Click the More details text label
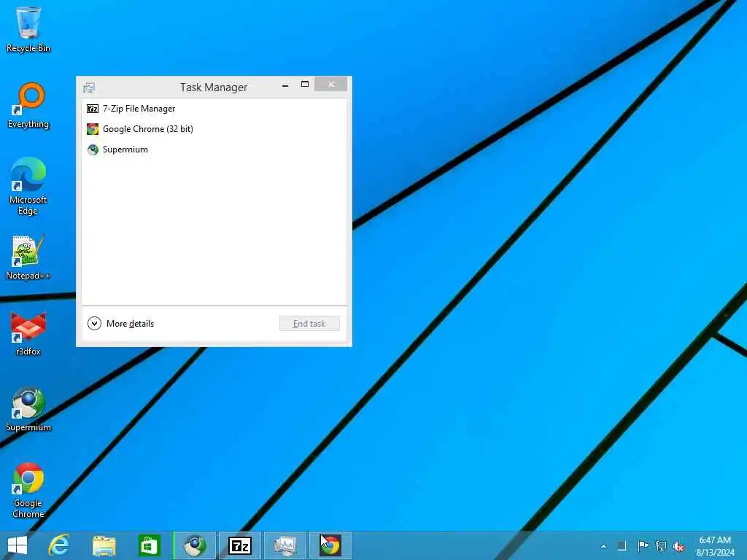Image resolution: width=747 pixels, height=560 pixels. coord(130,324)
